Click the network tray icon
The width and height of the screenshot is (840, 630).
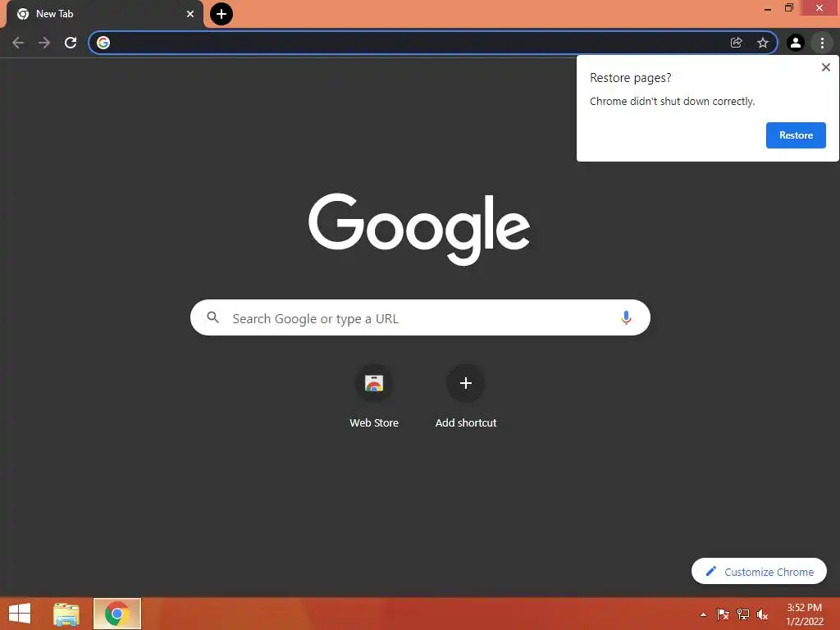(742, 614)
